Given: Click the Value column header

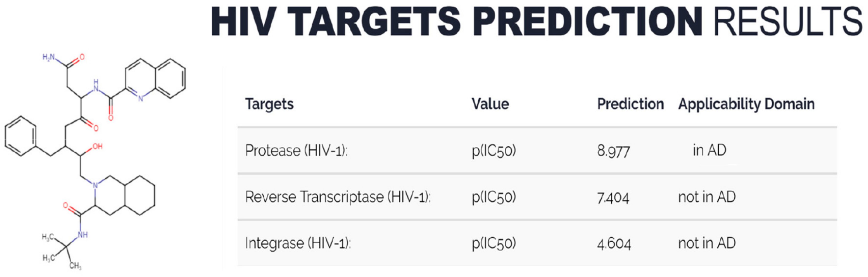Looking at the screenshot, I should (490, 104).
